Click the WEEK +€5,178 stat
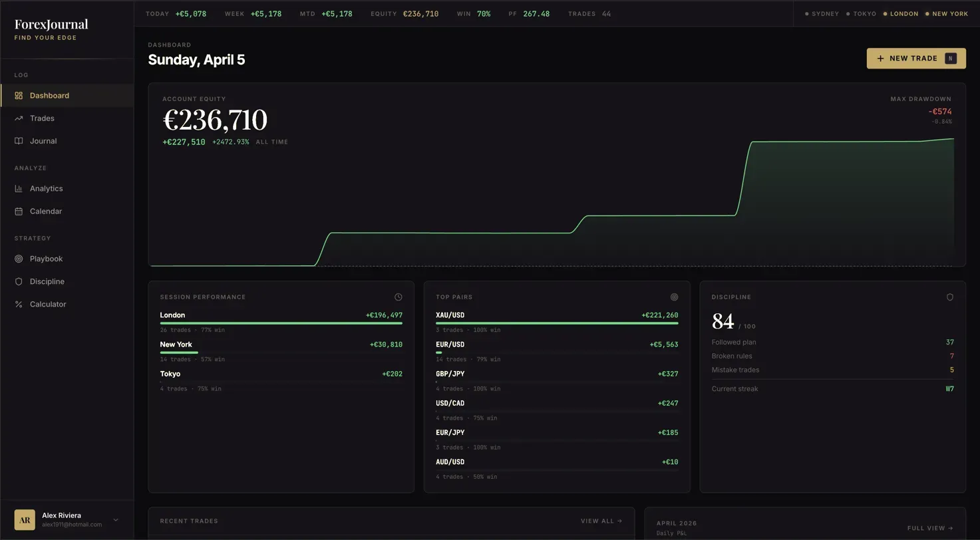Viewport: 980px width, 540px height. (253, 14)
